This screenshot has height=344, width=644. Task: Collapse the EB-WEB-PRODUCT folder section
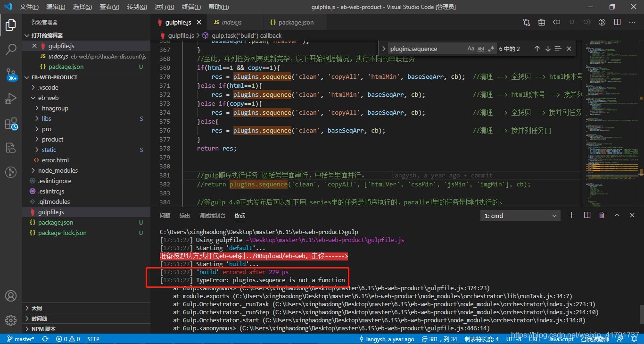(86, 77)
